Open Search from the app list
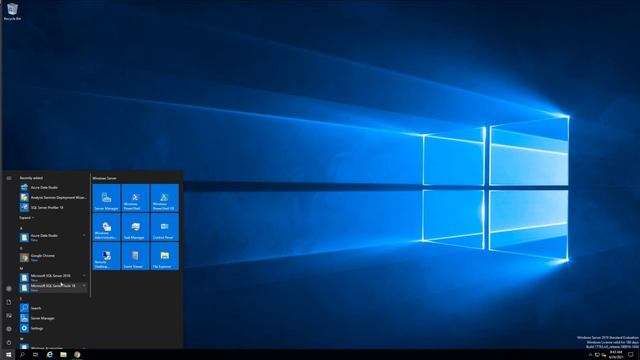The height and width of the screenshot is (360, 640). tap(53, 308)
